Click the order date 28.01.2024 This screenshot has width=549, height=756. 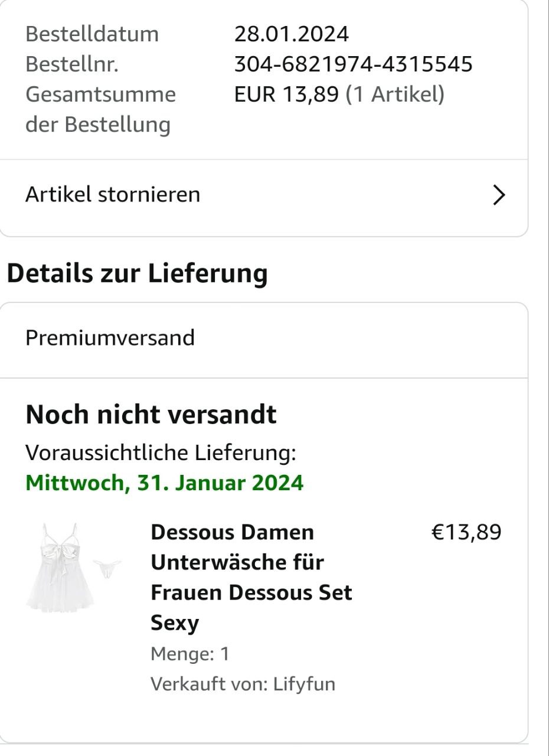(292, 34)
